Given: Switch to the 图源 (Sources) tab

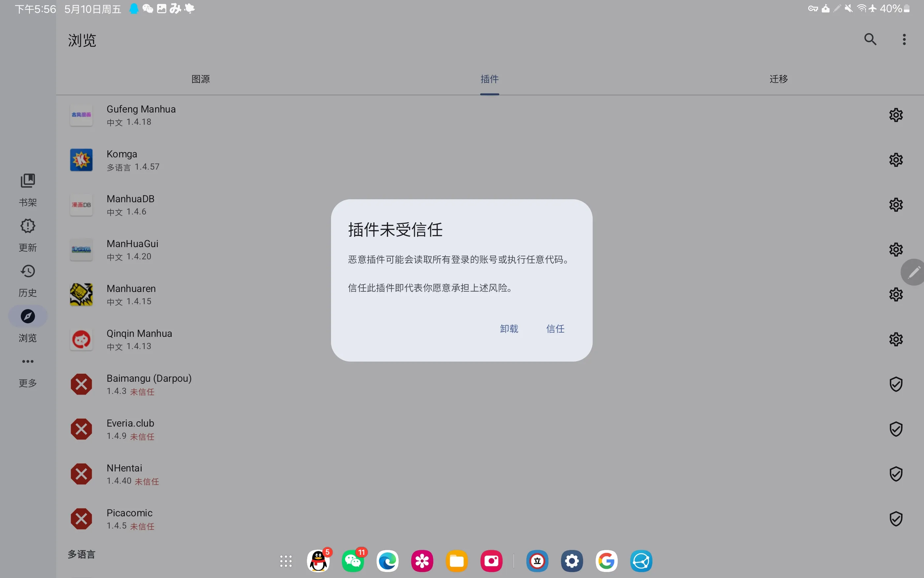Looking at the screenshot, I should [x=200, y=79].
